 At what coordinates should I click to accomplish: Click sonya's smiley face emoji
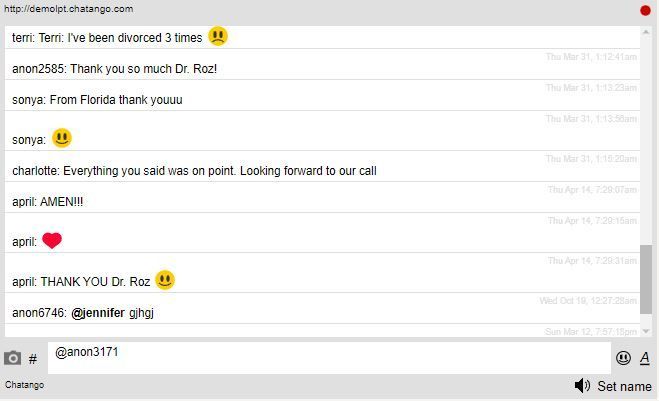[x=62, y=138]
